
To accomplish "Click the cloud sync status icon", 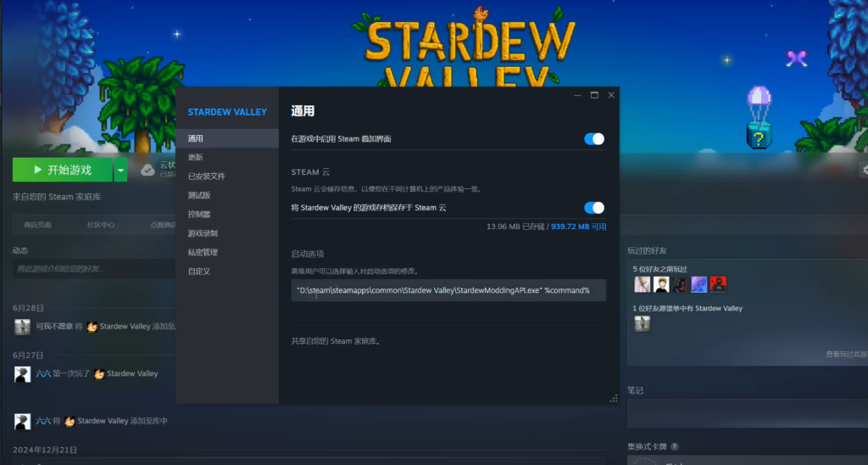I will [x=147, y=170].
